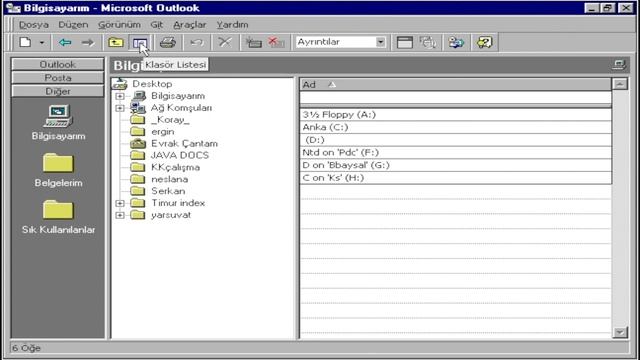Screen dimensions: 640x360
Task: Click the Cut scissors icon
Action: click(x=225, y=42)
